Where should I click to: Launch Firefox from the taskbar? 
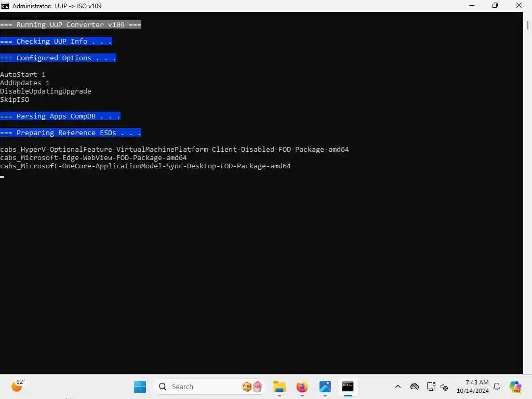(x=302, y=387)
